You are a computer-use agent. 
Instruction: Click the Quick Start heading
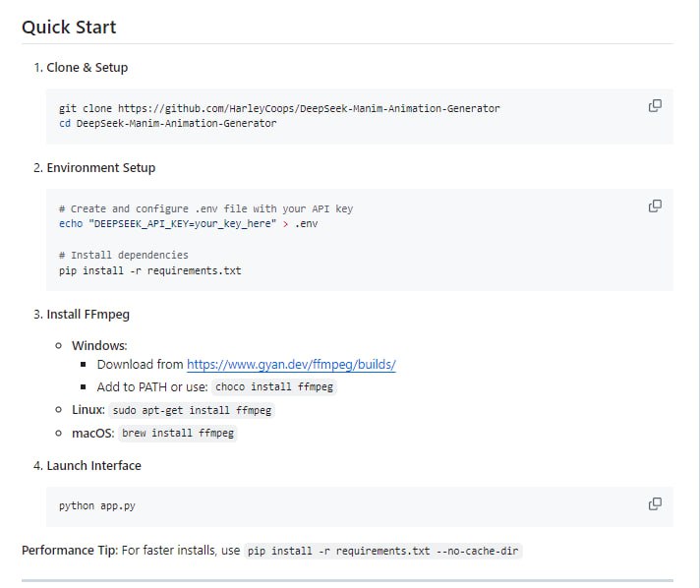[69, 28]
